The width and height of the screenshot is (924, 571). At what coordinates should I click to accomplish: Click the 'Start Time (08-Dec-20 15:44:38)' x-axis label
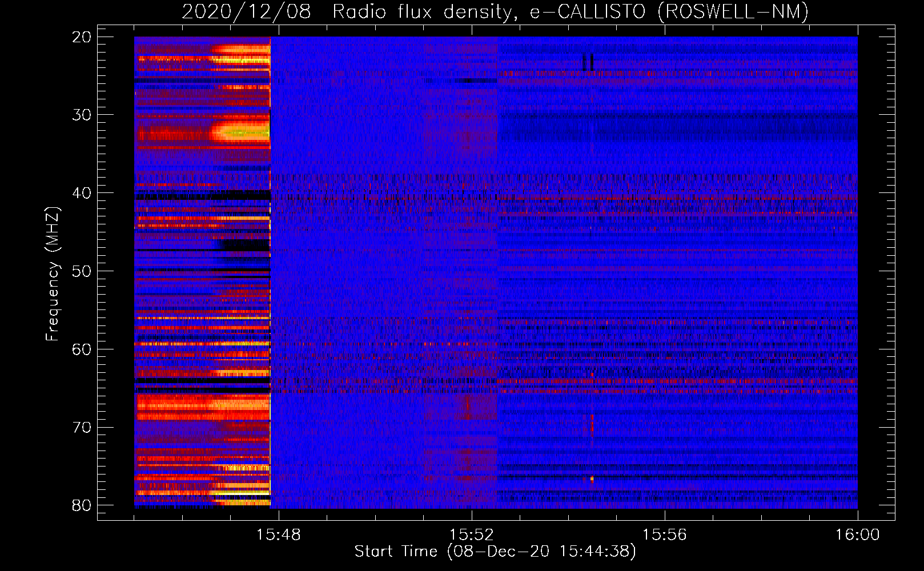point(495,552)
